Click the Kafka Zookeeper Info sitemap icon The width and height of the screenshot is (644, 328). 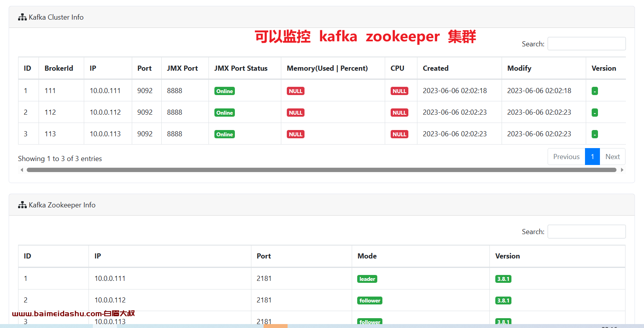click(x=22, y=205)
